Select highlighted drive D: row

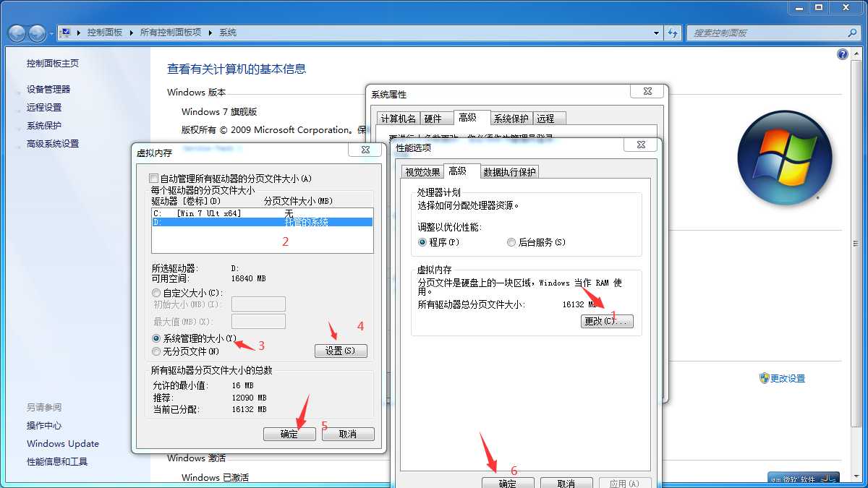[262, 222]
